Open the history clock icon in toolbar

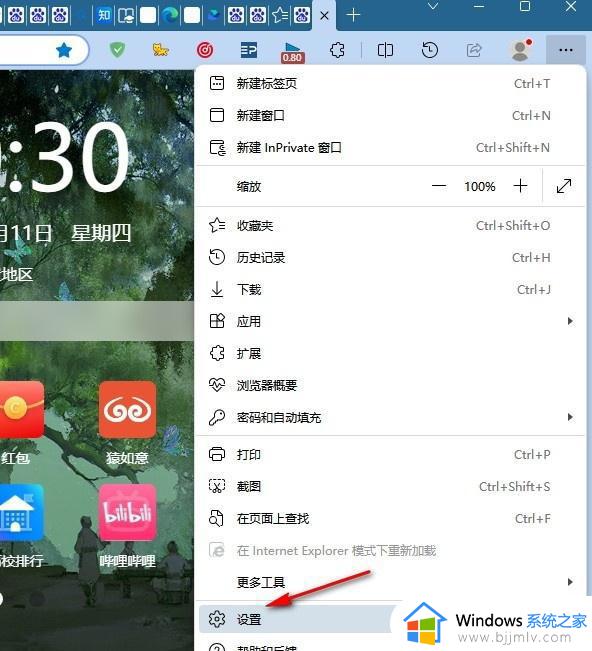[429, 50]
